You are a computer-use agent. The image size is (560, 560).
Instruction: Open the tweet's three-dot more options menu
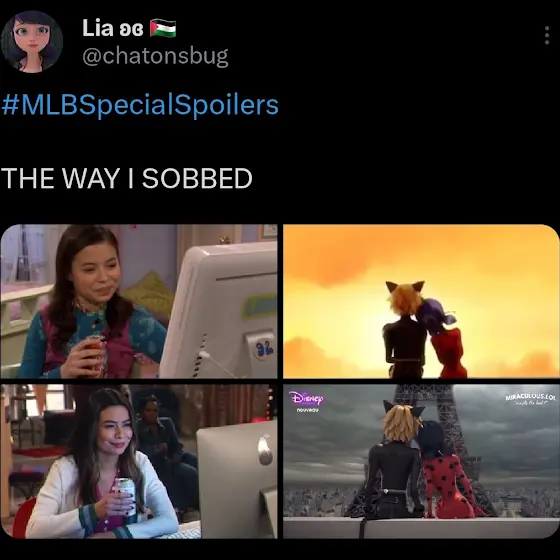click(547, 35)
